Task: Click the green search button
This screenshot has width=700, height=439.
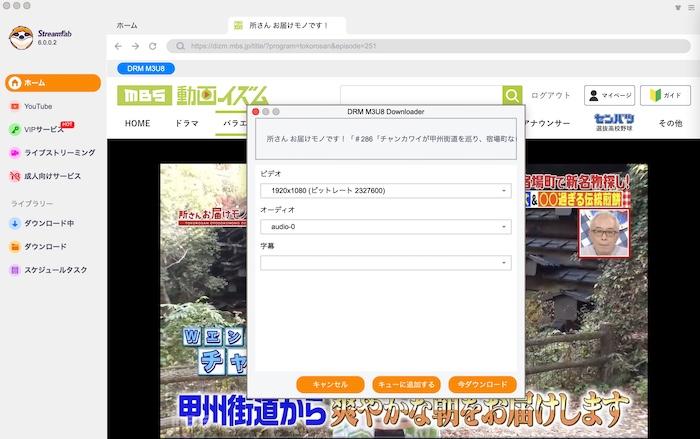Action: point(512,95)
